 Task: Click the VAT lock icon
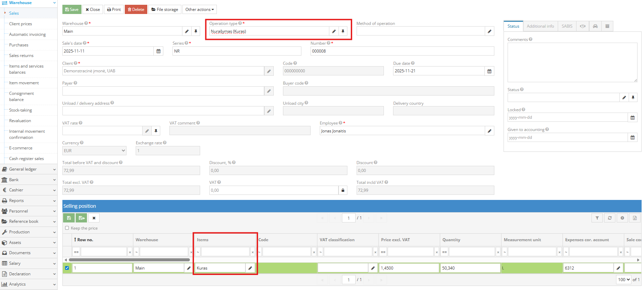tap(343, 190)
